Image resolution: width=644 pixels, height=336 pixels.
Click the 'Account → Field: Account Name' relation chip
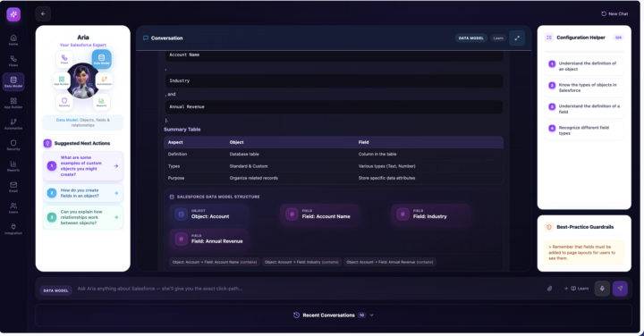(215, 262)
